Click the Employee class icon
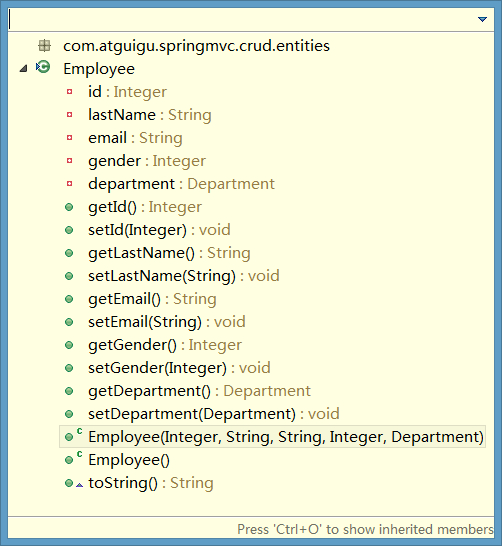This screenshot has height=546, width=502. click(43, 67)
